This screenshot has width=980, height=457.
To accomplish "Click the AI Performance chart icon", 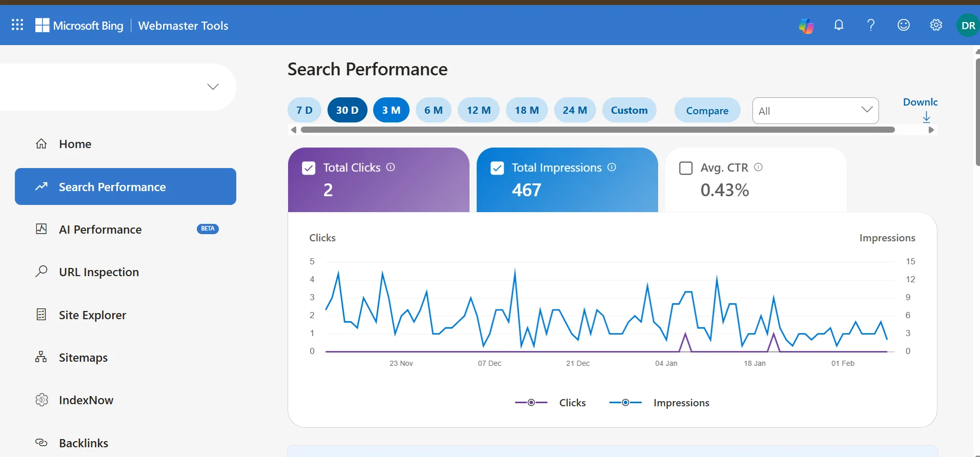I will (x=42, y=229).
